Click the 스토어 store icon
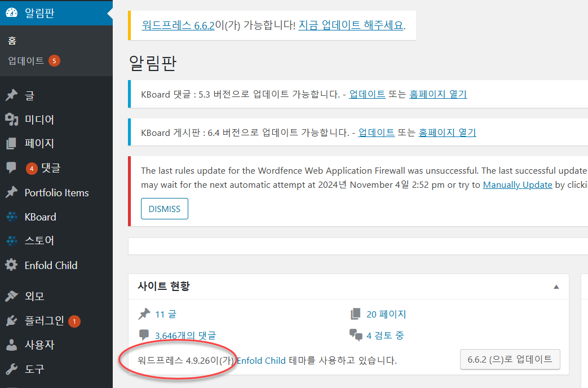 point(12,240)
